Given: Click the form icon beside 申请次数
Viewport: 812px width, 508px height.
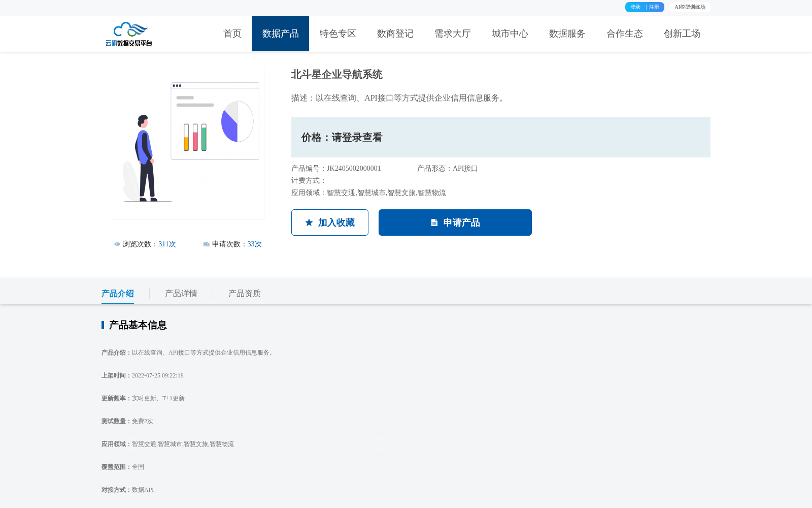Looking at the screenshot, I should (207, 244).
